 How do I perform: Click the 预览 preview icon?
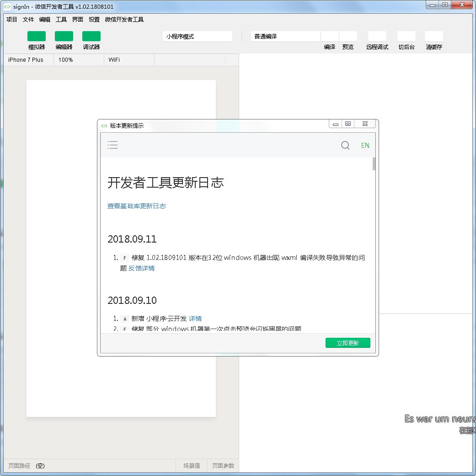click(348, 36)
